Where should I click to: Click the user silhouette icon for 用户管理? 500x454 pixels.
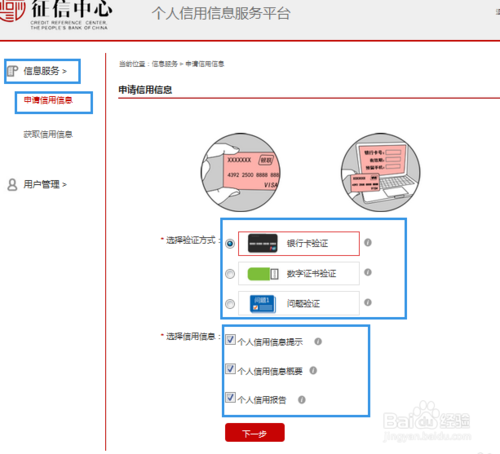(x=12, y=184)
